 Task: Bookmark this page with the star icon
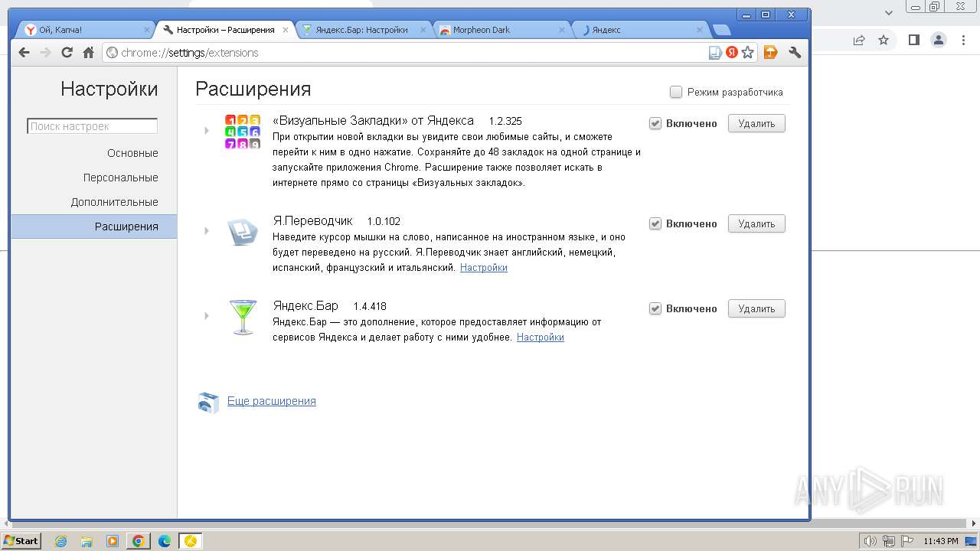tap(748, 53)
